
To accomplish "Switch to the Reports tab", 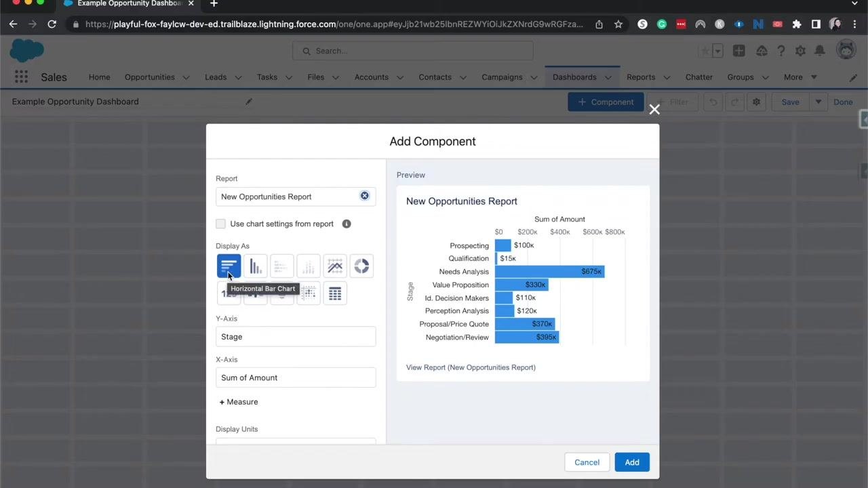I will (641, 77).
